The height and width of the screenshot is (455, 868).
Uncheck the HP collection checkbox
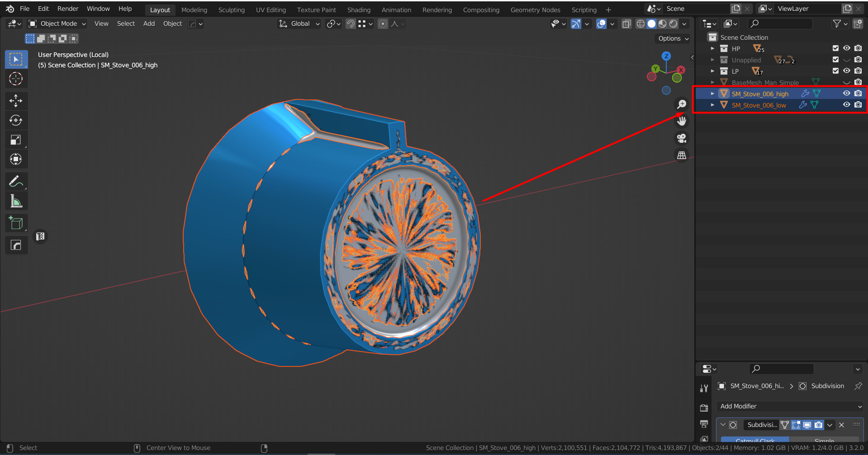click(835, 48)
